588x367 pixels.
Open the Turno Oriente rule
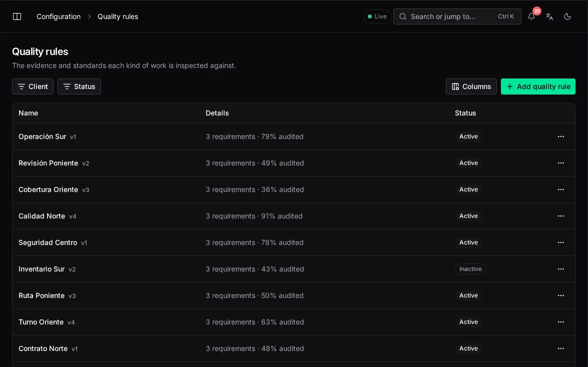(x=41, y=322)
